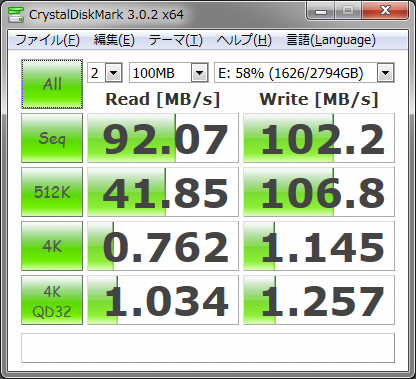Screen dimensions: 416x379
Task: Select the 512K read result 41.85
Action: pyautogui.click(x=163, y=192)
